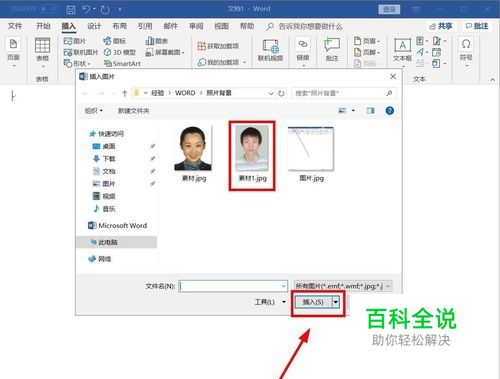Select Microsoft Word in navigation pane
The image size is (500, 379).
[117, 226]
